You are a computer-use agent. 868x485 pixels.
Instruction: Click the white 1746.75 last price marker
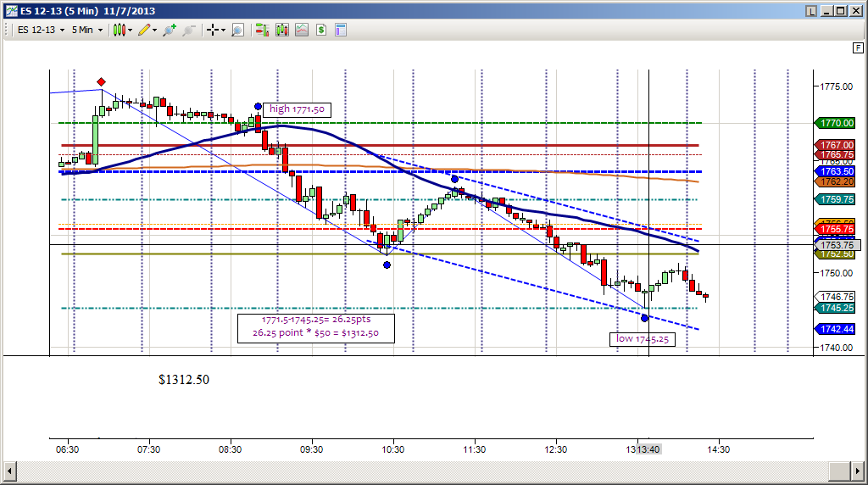click(x=835, y=298)
